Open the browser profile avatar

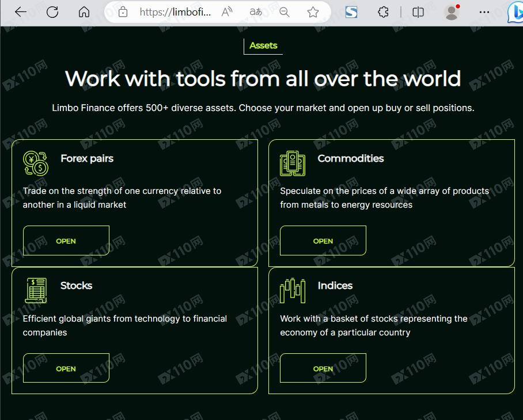pyautogui.click(x=452, y=12)
